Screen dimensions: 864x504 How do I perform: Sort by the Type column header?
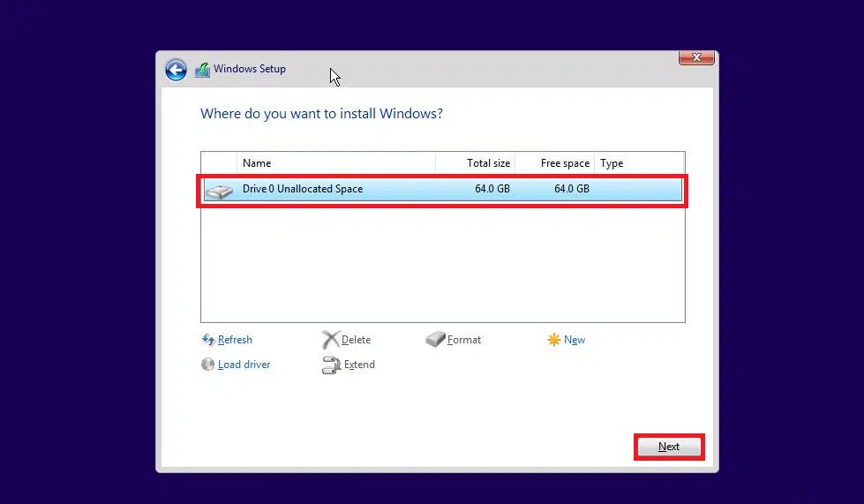(x=639, y=163)
